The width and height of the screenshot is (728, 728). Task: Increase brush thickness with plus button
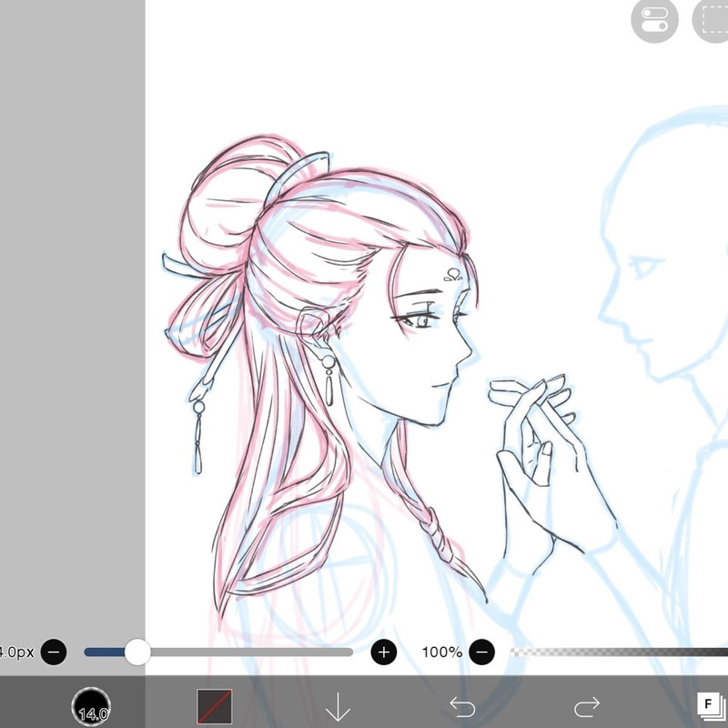pyautogui.click(x=383, y=652)
